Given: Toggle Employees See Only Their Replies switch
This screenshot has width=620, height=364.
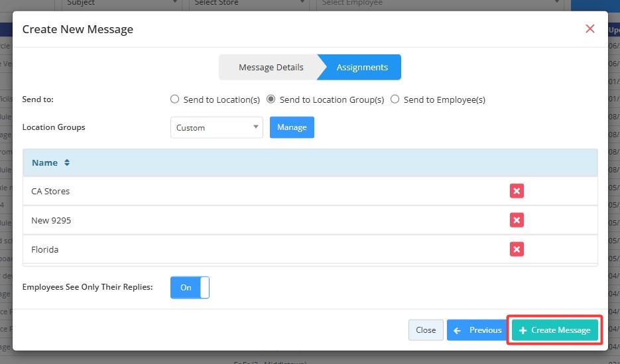Looking at the screenshot, I should pos(190,288).
